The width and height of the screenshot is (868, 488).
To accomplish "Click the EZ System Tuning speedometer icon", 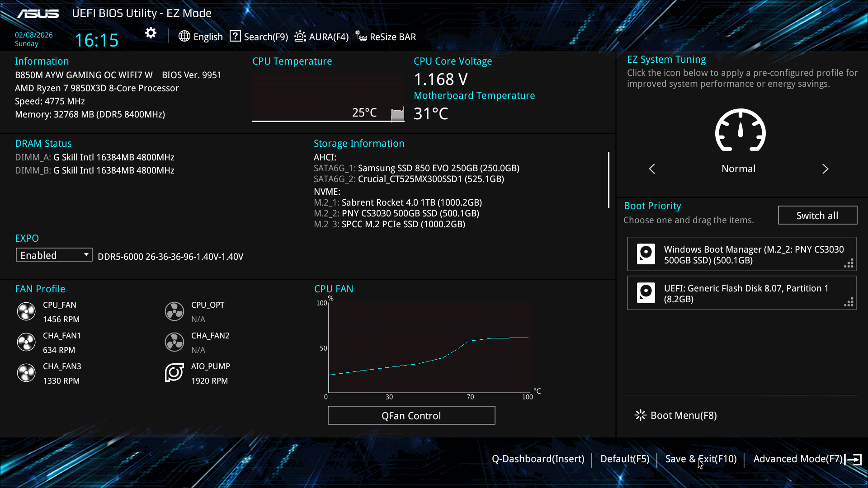I will click(x=740, y=131).
